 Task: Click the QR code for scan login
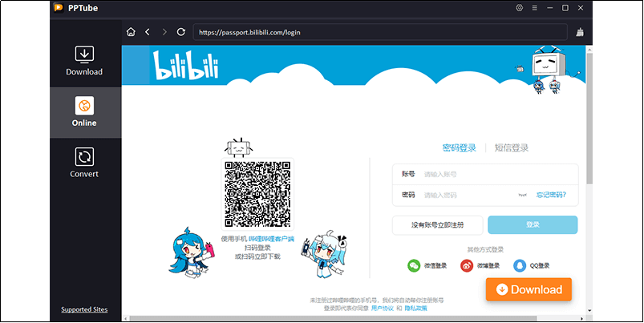(257, 194)
